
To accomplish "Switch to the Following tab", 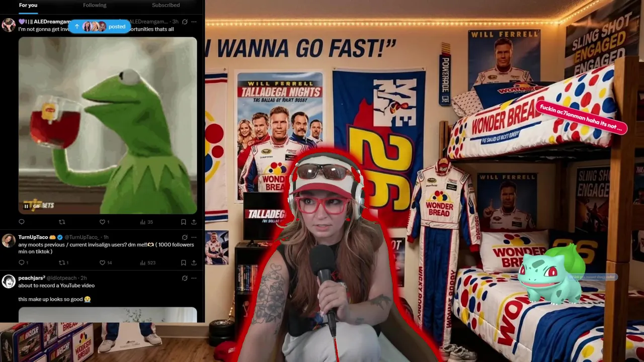I will 95,5.
